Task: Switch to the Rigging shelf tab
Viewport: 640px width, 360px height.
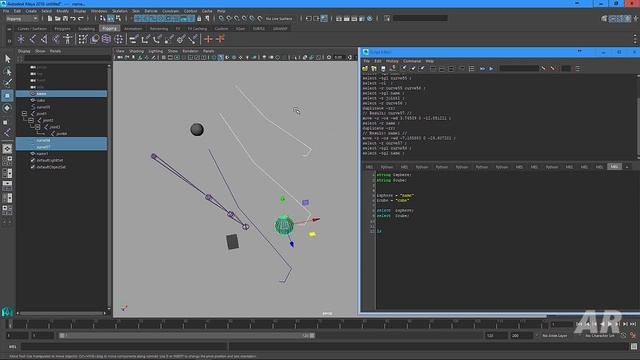Action: pos(109,29)
